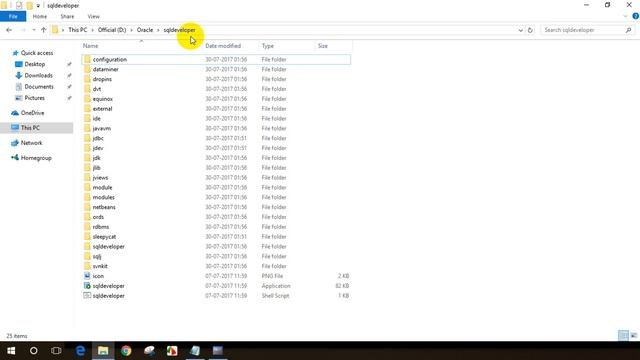Open recent locations dropdown arrow
The image size is (640, 360).
(33, 30)
